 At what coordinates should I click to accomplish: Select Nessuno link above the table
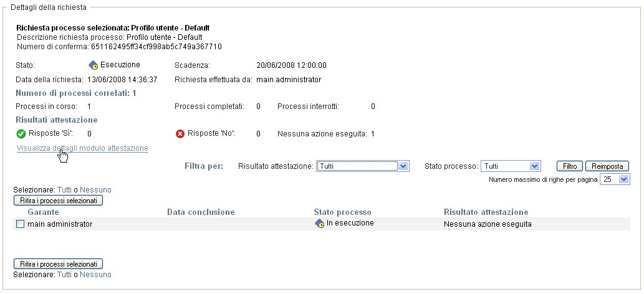tap(96, 189)
